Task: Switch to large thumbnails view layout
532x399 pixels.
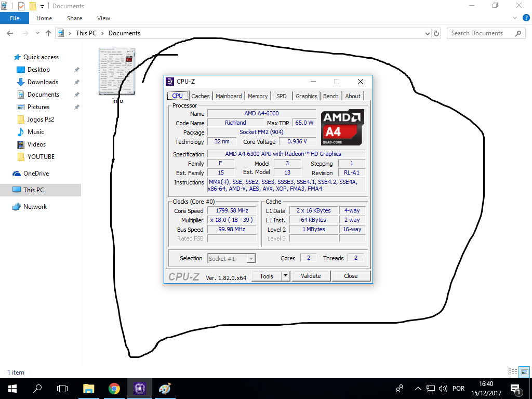Action: tap(525, 372)
